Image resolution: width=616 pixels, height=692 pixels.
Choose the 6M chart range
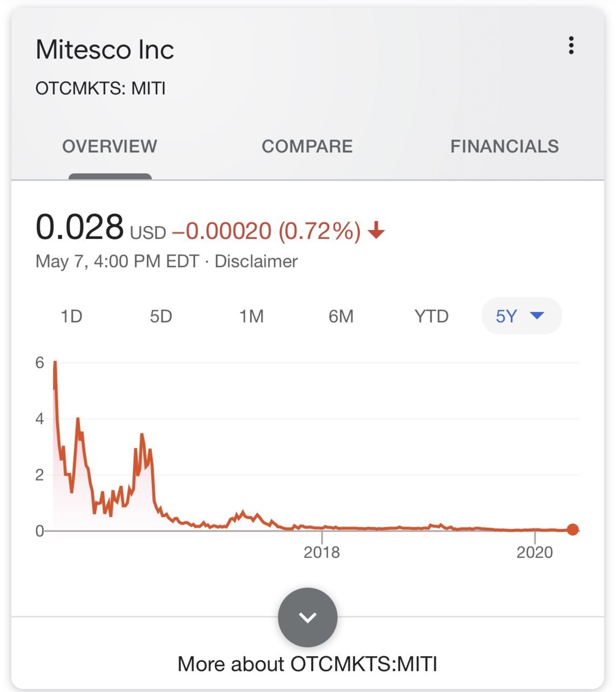(x=341, y=316)
